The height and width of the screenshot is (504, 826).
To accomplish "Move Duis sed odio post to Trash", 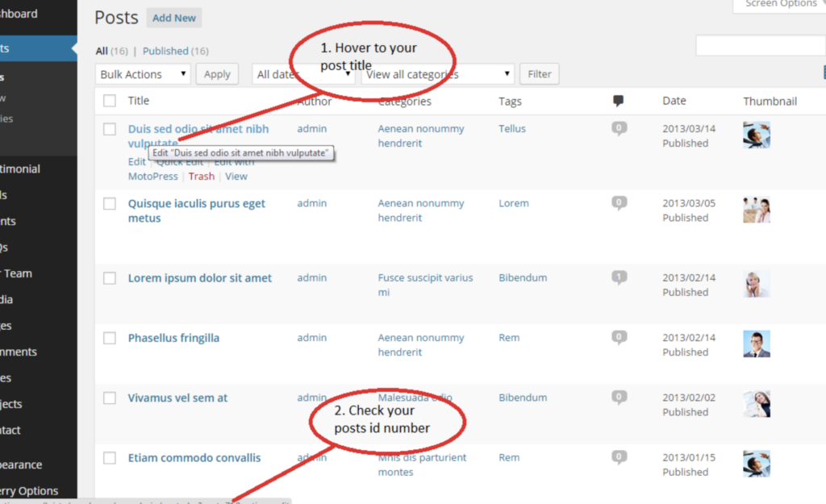I will [201, 176].
